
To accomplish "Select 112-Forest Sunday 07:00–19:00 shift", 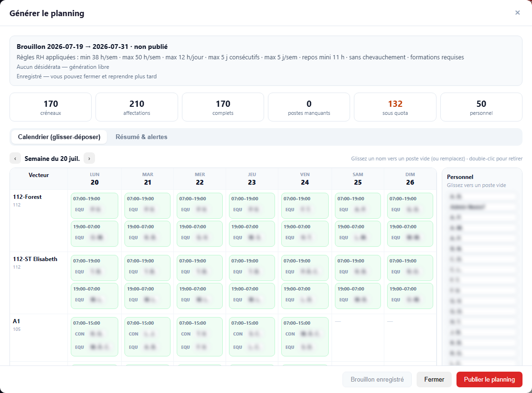I will 410,206.
